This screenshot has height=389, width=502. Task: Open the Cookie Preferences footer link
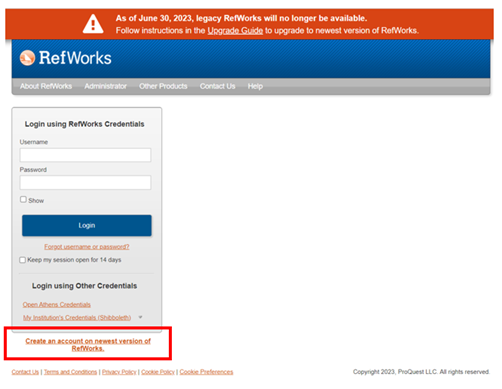[206, 372]
